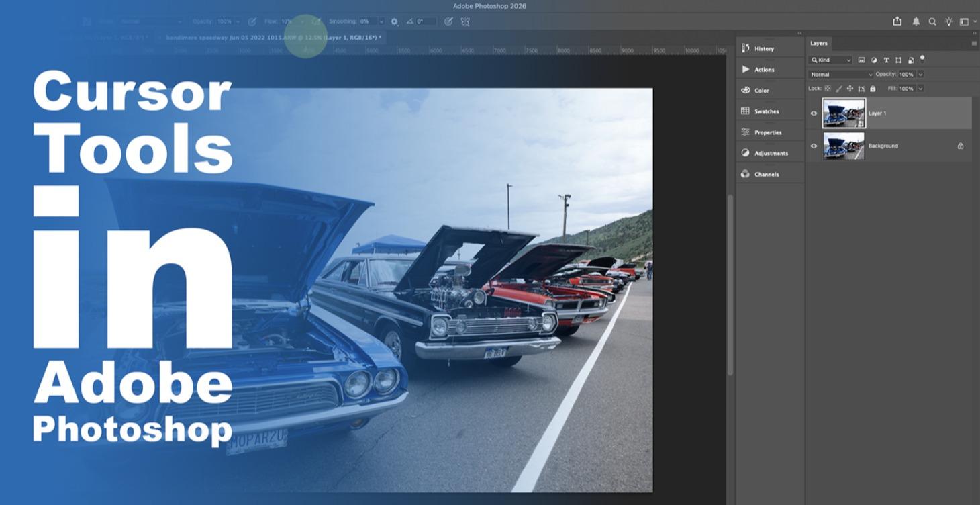Click Layer 1 thumbnail

[844, 113]
